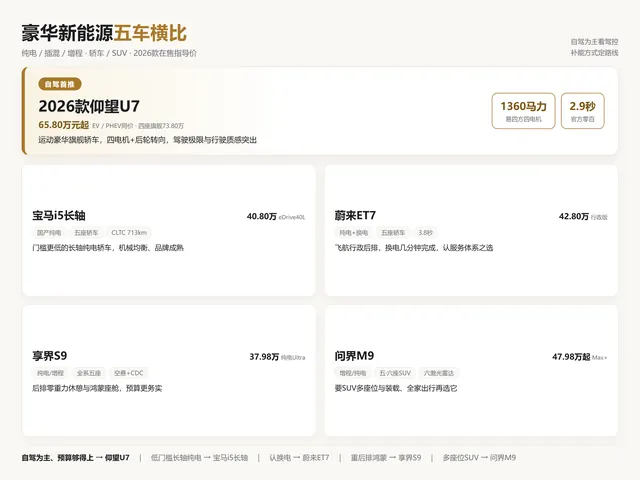Screen dimensions: 640x480
Task: Click description 后排零重力休憩与鸿蒙座舱
Action: point(97,388)
